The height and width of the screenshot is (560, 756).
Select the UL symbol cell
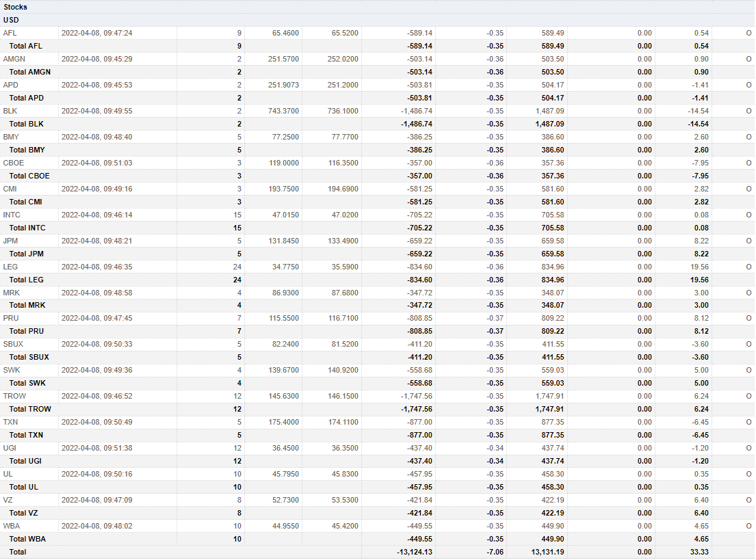tap(8, 475)
